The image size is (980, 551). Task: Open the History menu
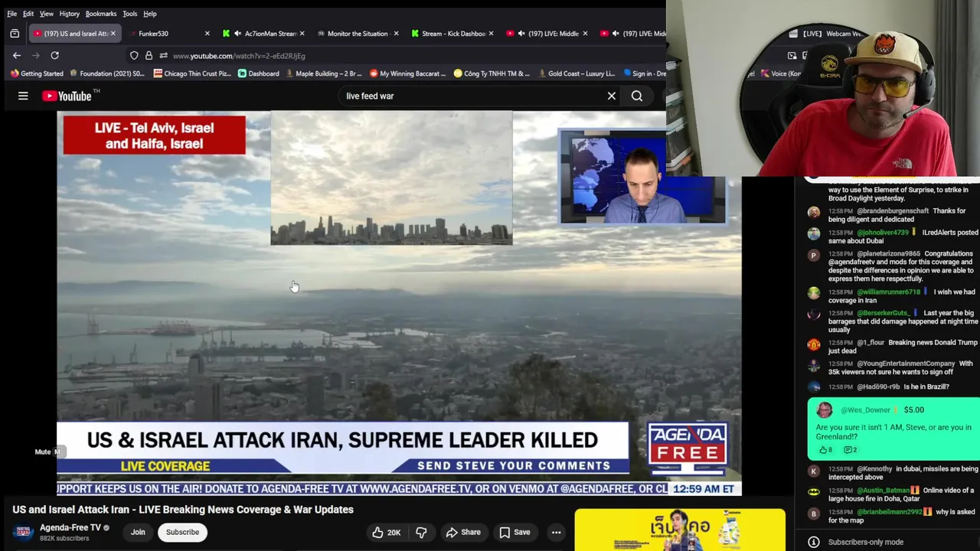69,14
